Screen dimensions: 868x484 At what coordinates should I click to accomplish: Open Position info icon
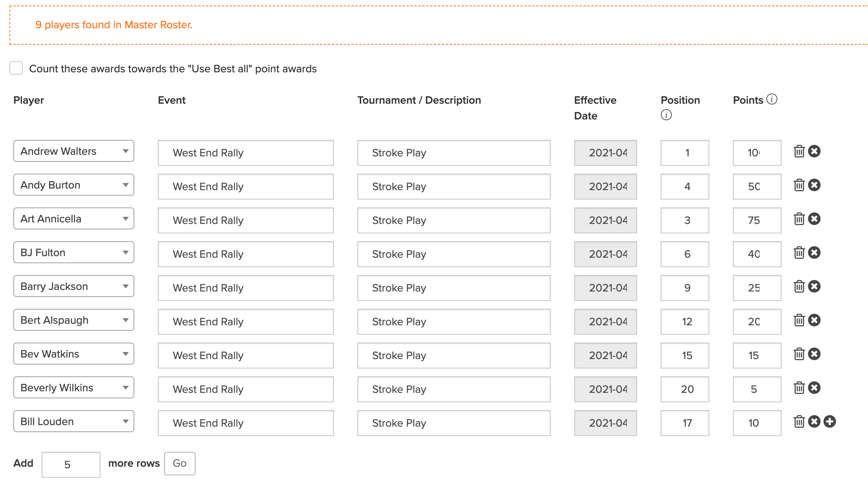(666, 115)
